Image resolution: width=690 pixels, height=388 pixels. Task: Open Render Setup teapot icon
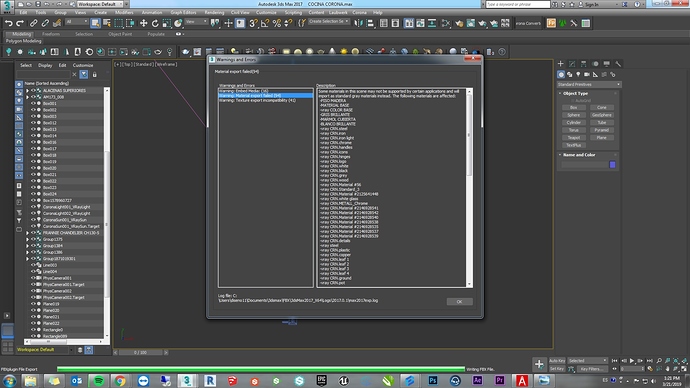point(459,23)
